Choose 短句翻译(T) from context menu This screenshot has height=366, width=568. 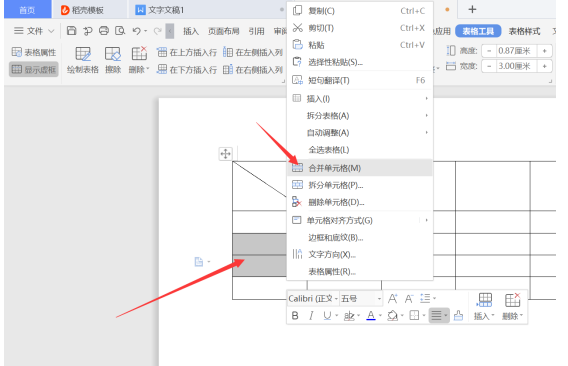(x=360, y=80)
